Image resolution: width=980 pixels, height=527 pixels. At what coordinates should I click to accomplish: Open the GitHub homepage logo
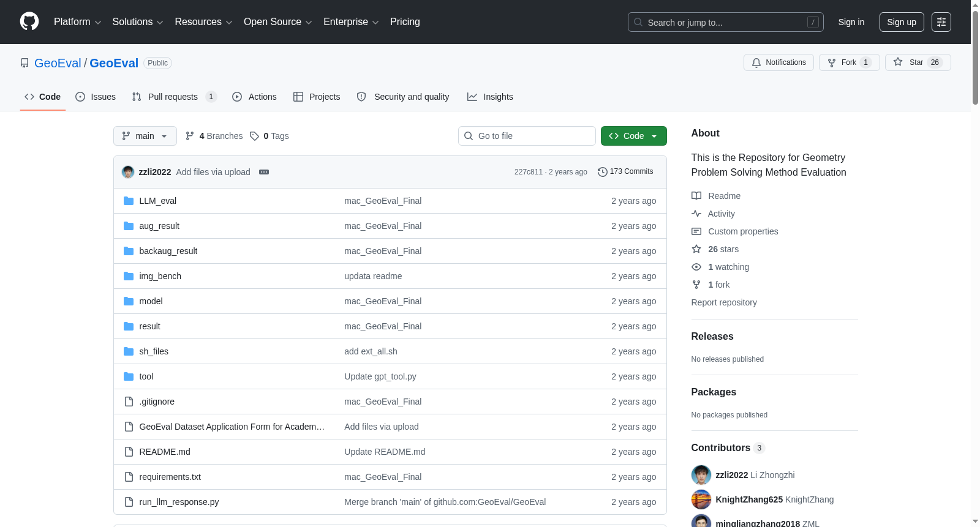pyautogui.click(x=29, y=21)
